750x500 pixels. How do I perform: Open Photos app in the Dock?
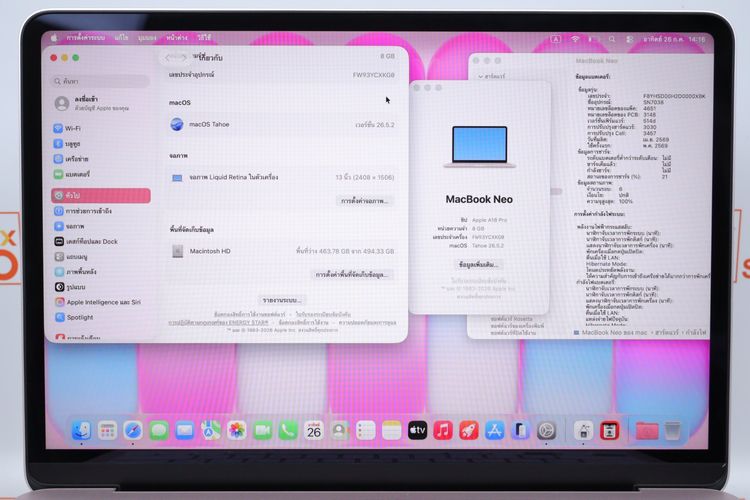tap(236, 431)
